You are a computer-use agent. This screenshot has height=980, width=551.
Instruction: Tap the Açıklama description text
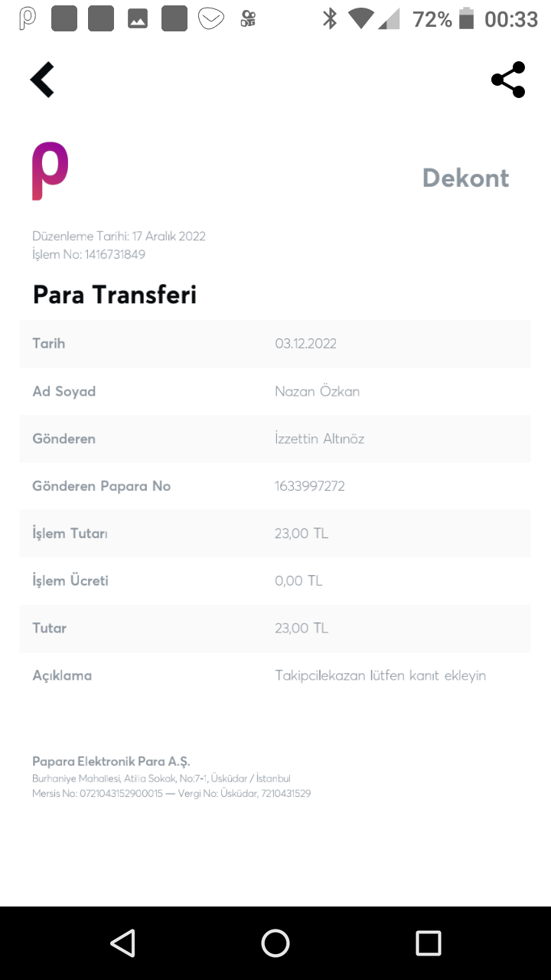pos(380,675)
